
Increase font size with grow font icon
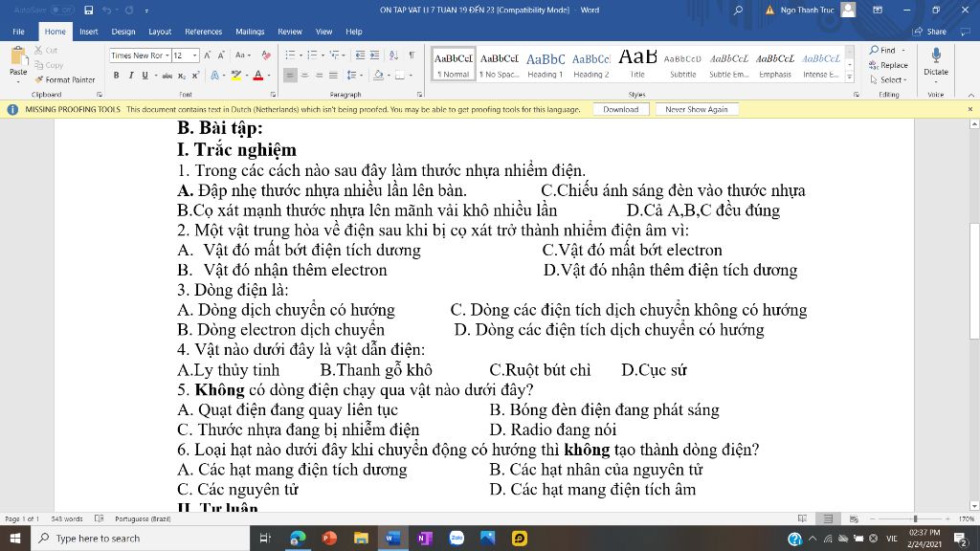[x=208, y=55]
